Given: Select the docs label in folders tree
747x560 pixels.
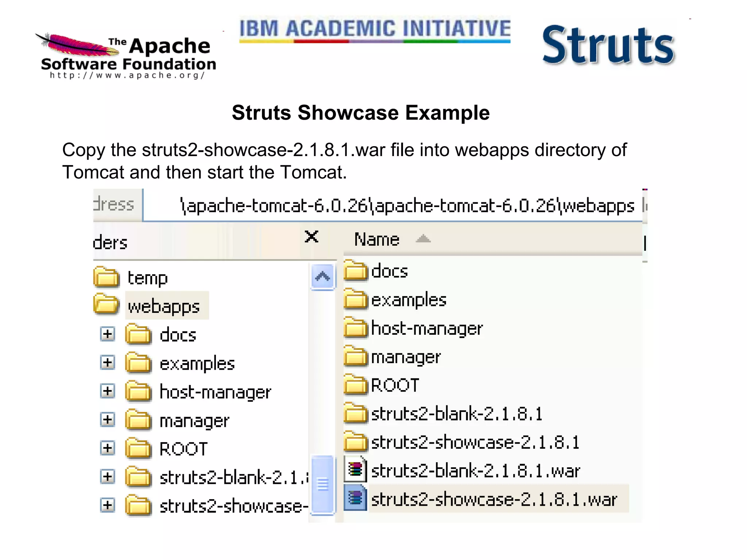Looking at the screenshot, I should 178,335.
